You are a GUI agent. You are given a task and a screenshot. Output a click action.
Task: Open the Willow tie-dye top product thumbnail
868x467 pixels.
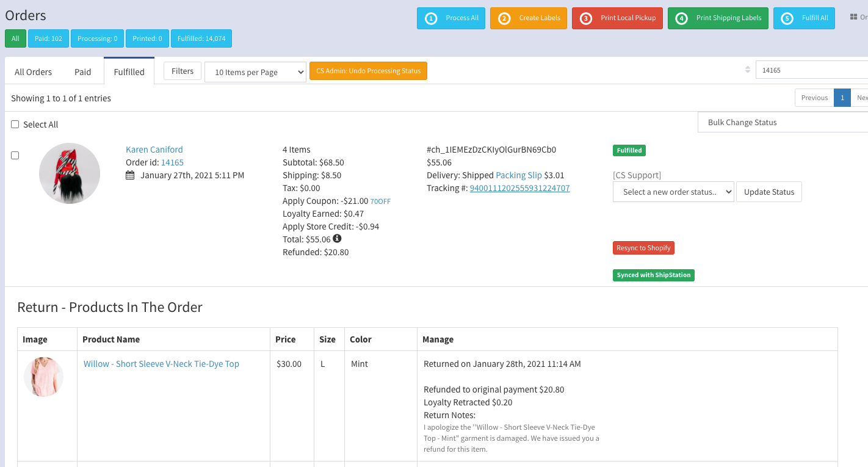pyautogui.click(x=44, y=377)
